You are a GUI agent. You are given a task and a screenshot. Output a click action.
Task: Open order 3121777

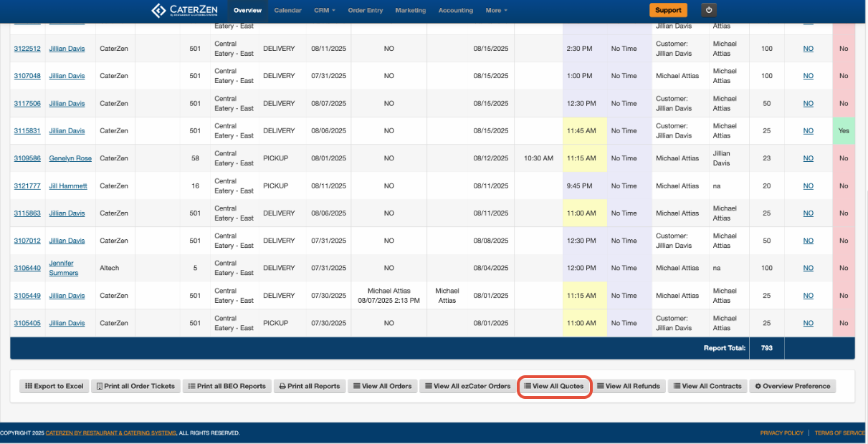point(27,185)
